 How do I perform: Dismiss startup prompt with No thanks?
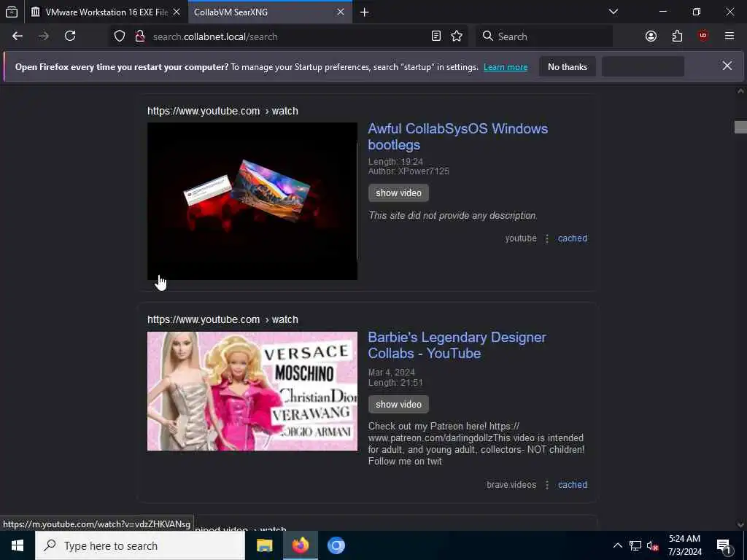click(568, 67)
